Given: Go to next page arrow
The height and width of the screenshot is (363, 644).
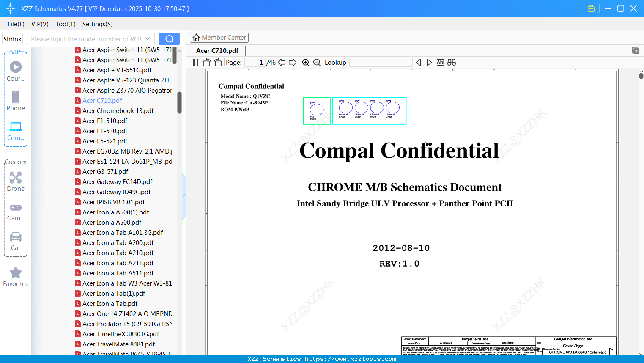Looking at the screenshot, I should pyautogui.click(x=293, y=63).
